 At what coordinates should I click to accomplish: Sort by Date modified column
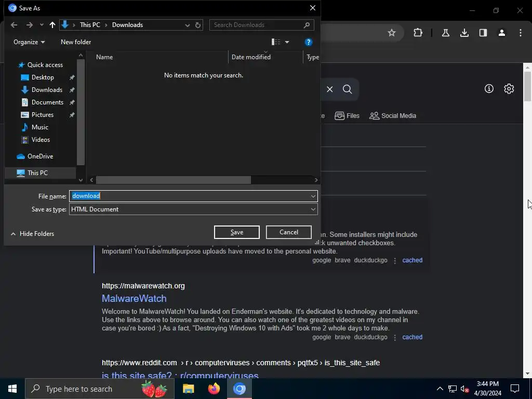[251, 57]
